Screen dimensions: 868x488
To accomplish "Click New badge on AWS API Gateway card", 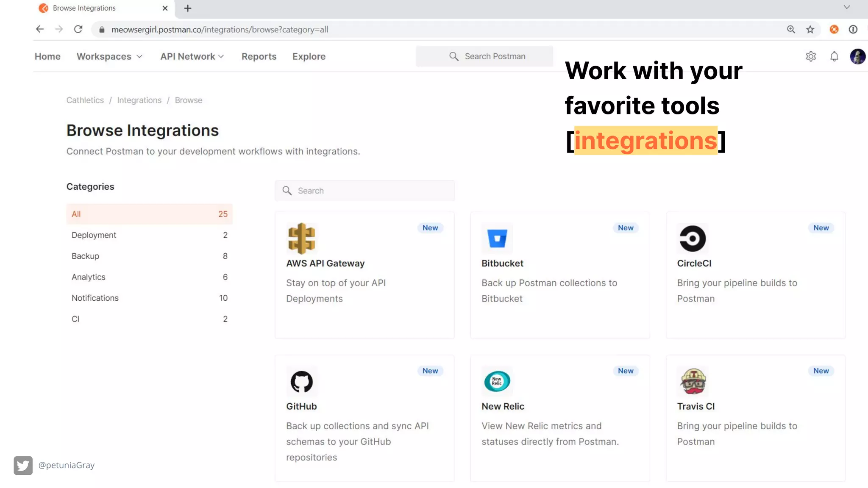I will pyautogui.click(x=430, y=228).
